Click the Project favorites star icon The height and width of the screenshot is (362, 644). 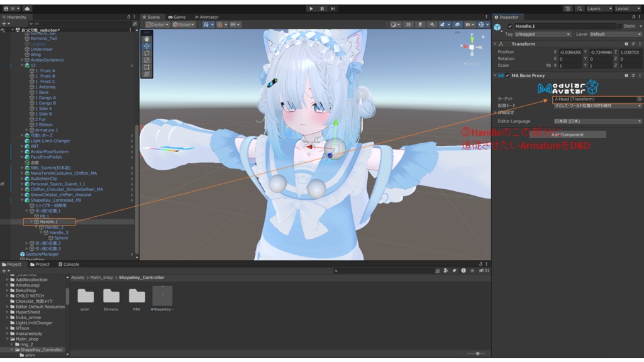click(x=472, y=271)
